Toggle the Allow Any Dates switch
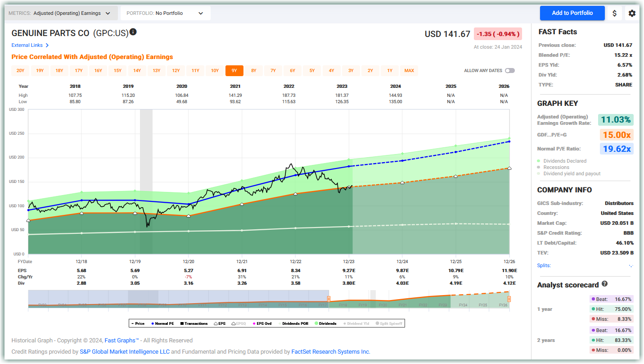 coord(509,71)
